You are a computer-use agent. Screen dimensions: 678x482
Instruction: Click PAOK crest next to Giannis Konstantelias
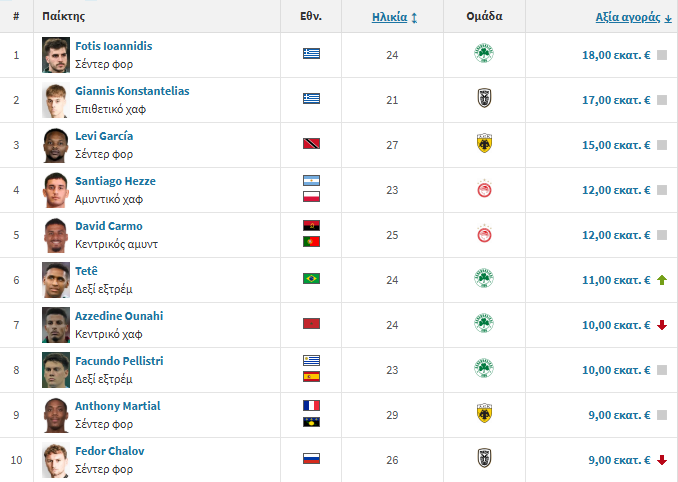(484, 99)
